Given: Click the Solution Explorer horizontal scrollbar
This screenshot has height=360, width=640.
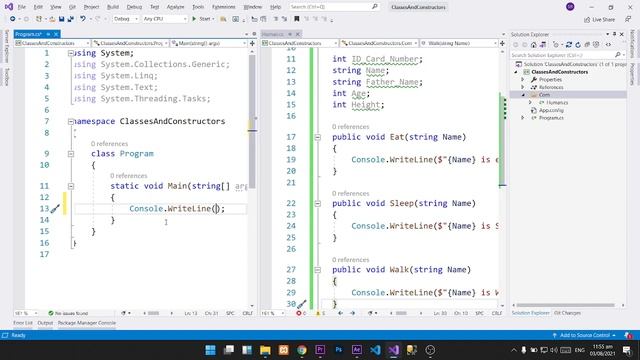Looking at the screenshot, I should tap(565, 305).
